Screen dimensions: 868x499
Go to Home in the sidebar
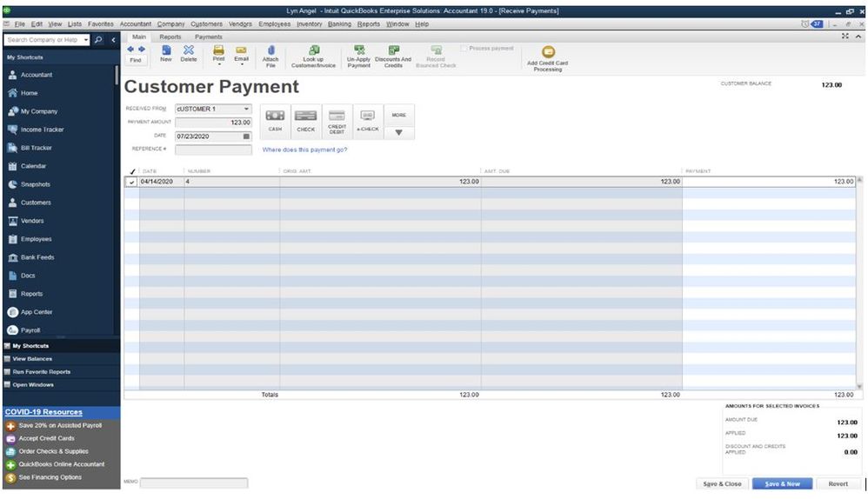pyautogui.click(x=23, y=93)
